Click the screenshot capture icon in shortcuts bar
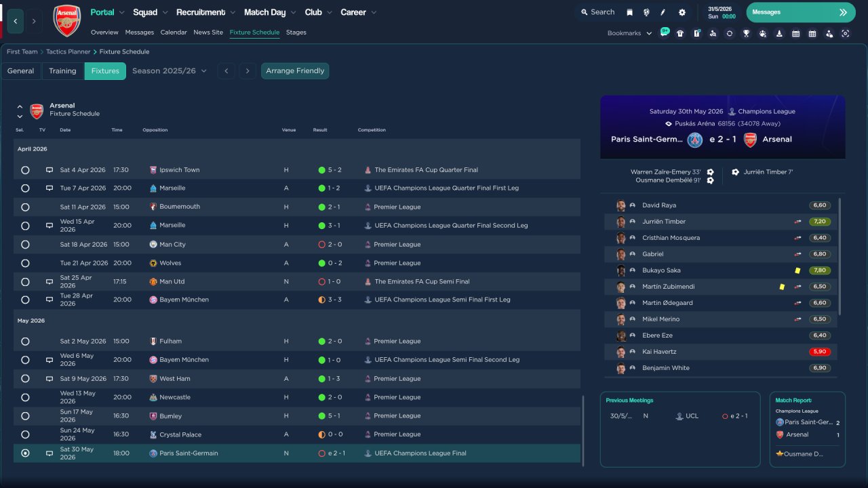The height and width of the screenshot is (488, 868). point(845,33)
